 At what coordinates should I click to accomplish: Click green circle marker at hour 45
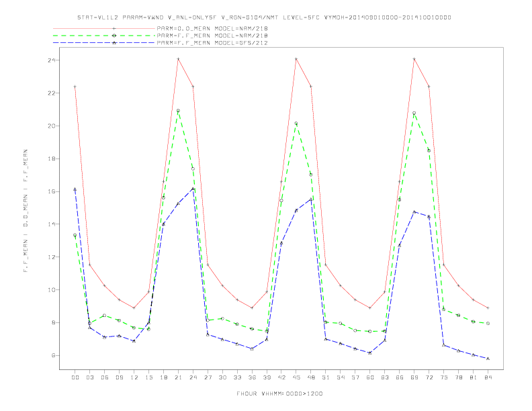296,124
